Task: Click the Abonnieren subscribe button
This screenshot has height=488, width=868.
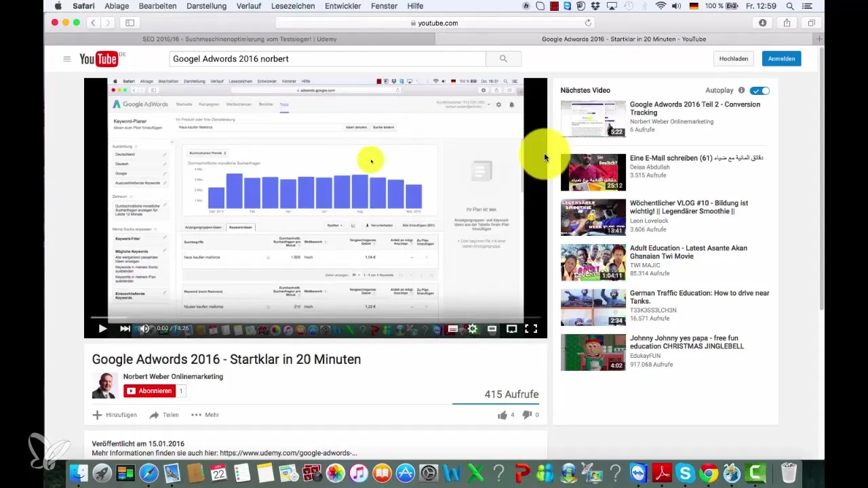Action: pyautogui.click(x=149, y=390)
